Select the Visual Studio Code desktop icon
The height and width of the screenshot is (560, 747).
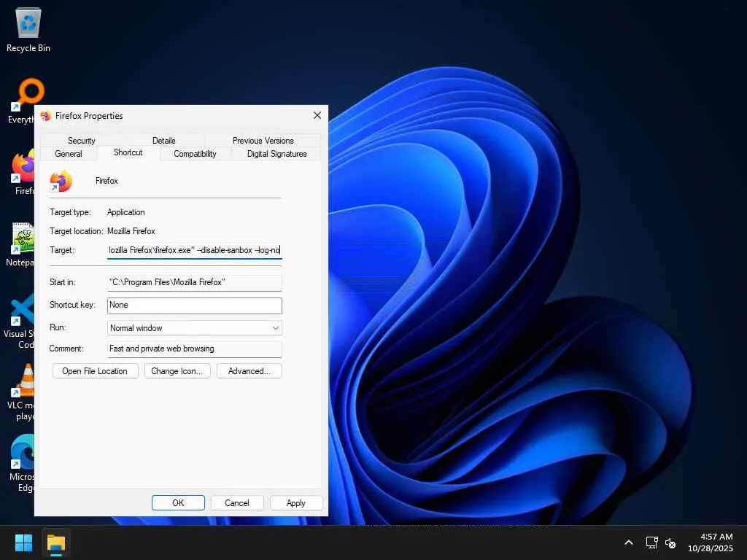19,320
